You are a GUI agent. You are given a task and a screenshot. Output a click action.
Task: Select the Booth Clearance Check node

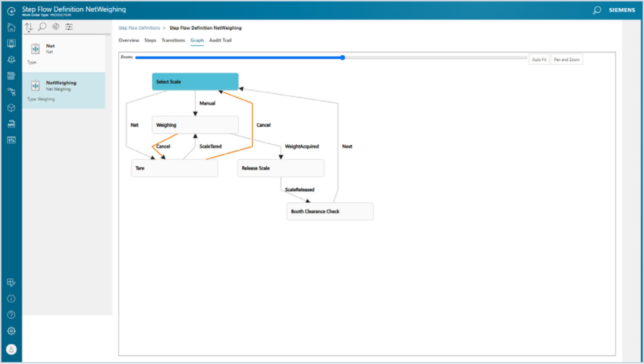(330, 212)
